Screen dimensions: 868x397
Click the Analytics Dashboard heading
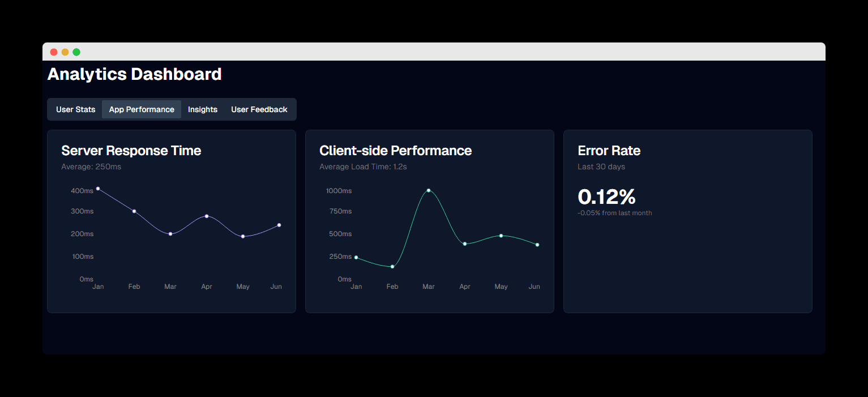(135, 74)
